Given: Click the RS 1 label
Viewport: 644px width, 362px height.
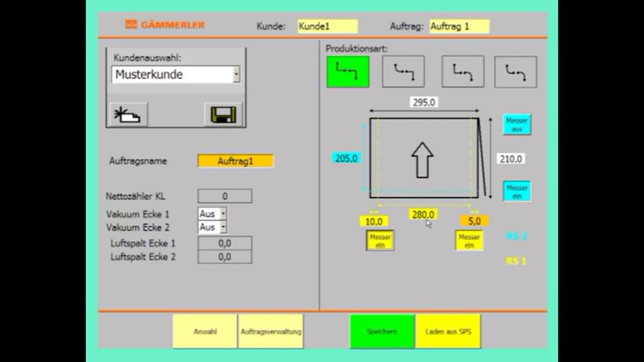Looking at the screenshot, I should (516, 261).
